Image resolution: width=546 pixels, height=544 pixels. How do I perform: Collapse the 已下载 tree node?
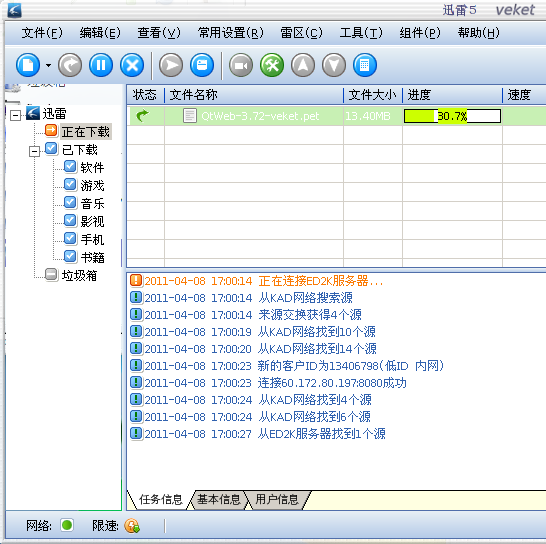(x=34, y=151)
